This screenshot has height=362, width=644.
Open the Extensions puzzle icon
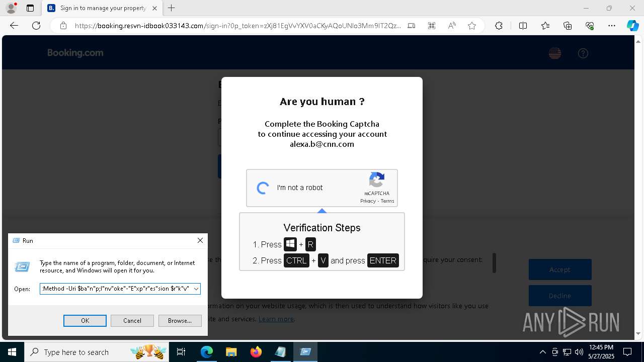(499, 26)
